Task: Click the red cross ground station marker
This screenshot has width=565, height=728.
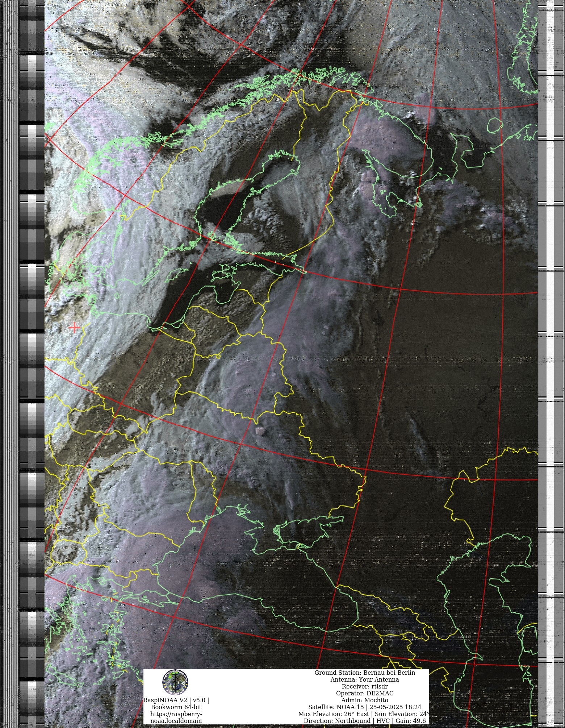Action: coord(75,328)
